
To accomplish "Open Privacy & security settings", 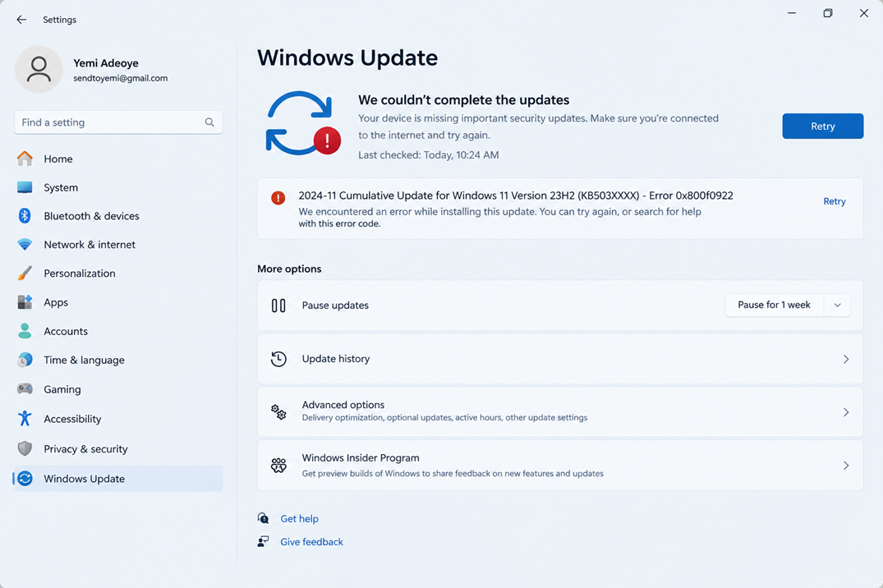I will pos(118,449).
